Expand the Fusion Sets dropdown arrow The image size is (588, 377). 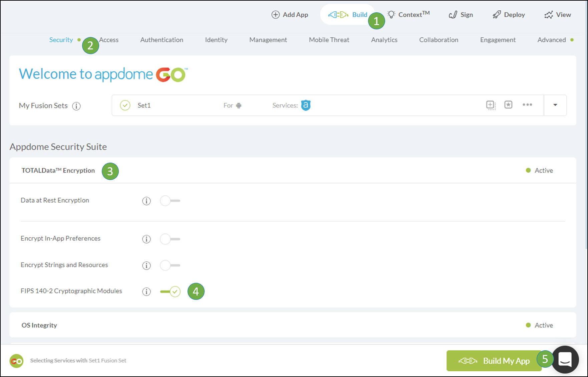555,105
